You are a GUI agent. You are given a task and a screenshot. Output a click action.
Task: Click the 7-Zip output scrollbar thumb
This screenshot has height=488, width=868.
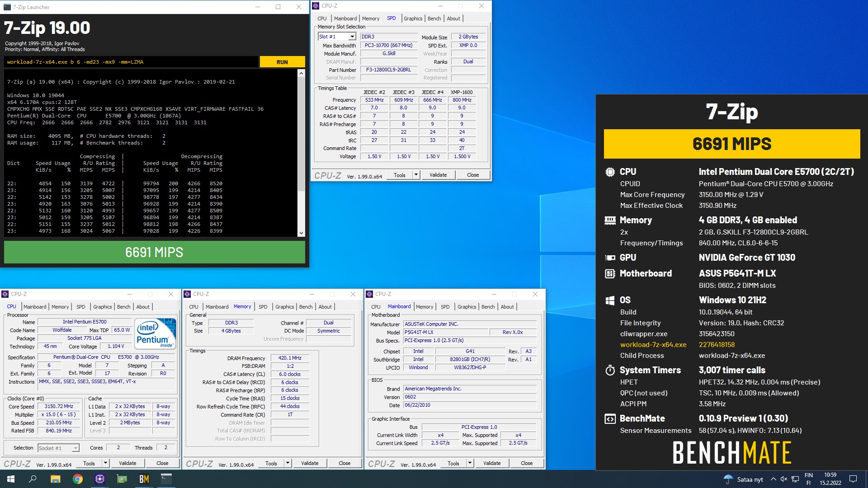(x=301, y=134)
